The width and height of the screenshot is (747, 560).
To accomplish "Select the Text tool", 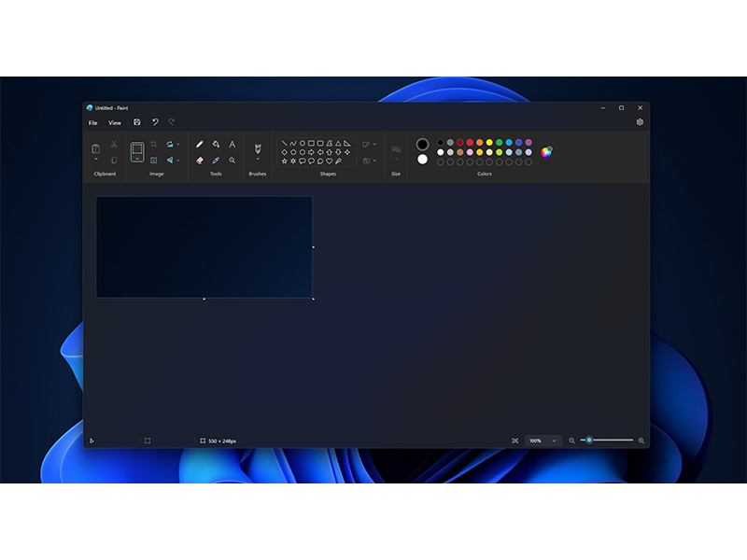I will [232, 144].
